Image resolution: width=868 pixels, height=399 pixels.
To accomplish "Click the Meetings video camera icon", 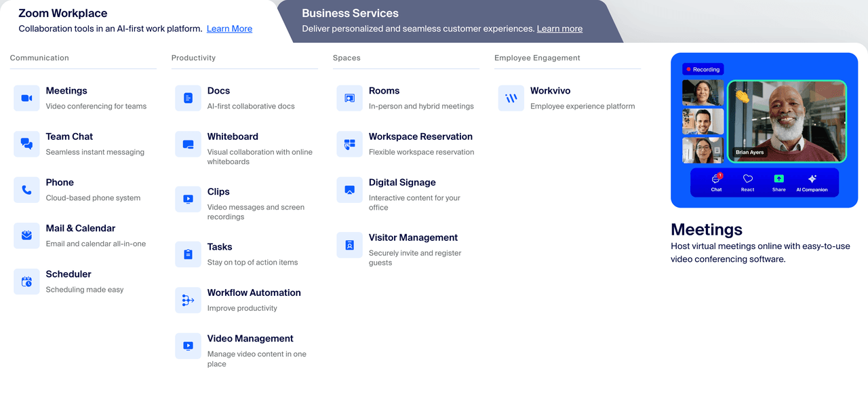I will (26, 98).
